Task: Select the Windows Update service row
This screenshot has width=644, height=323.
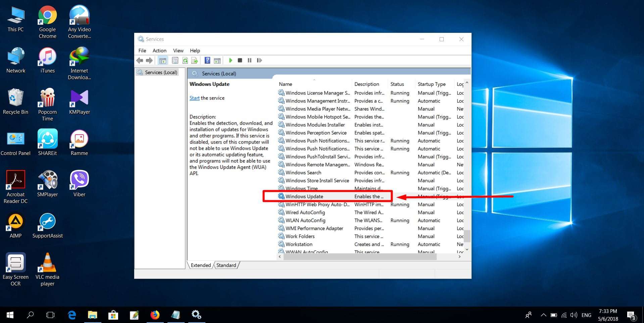Action: pos(304,197)
